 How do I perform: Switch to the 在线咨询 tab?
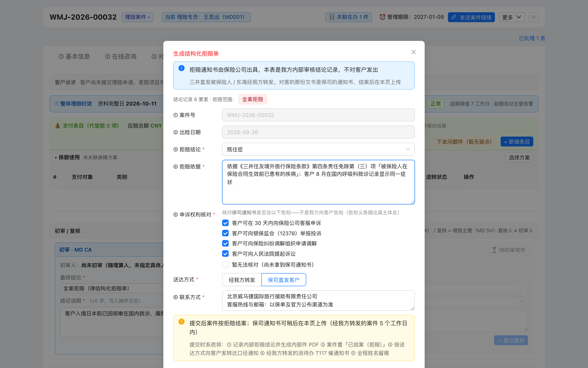[x=121, y=56]
